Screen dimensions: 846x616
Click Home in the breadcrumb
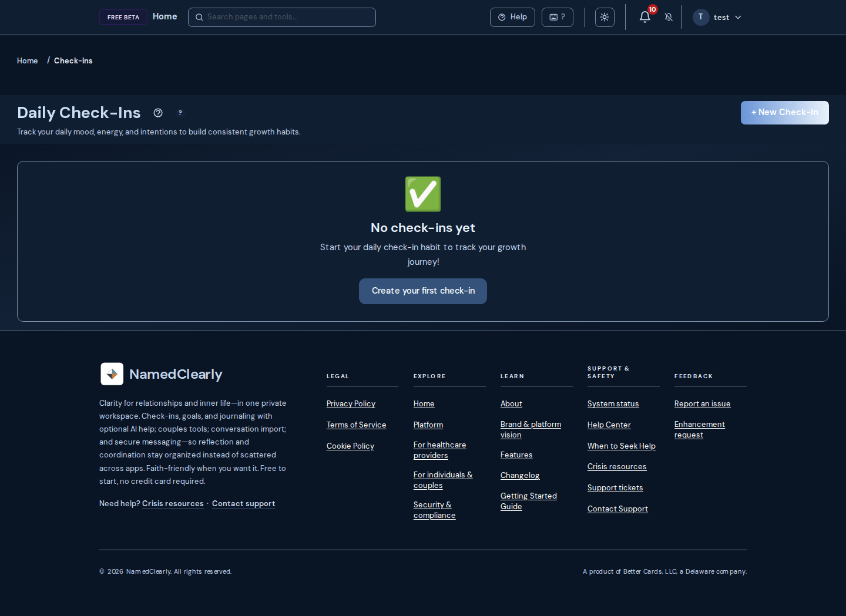coord(28,60)
